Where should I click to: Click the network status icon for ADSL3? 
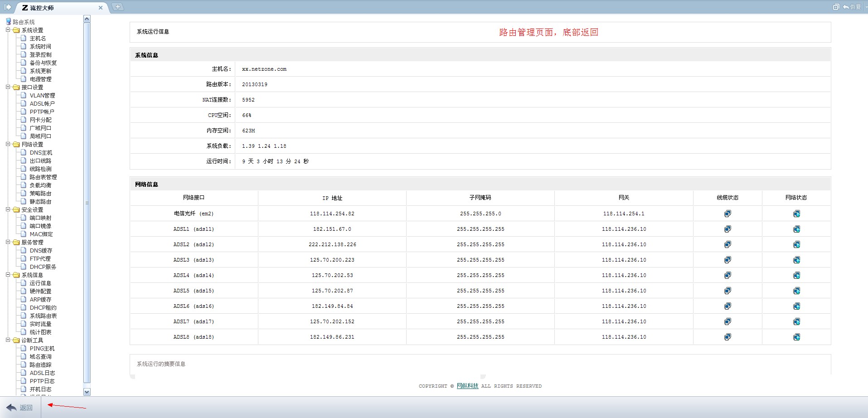(796, 260)
